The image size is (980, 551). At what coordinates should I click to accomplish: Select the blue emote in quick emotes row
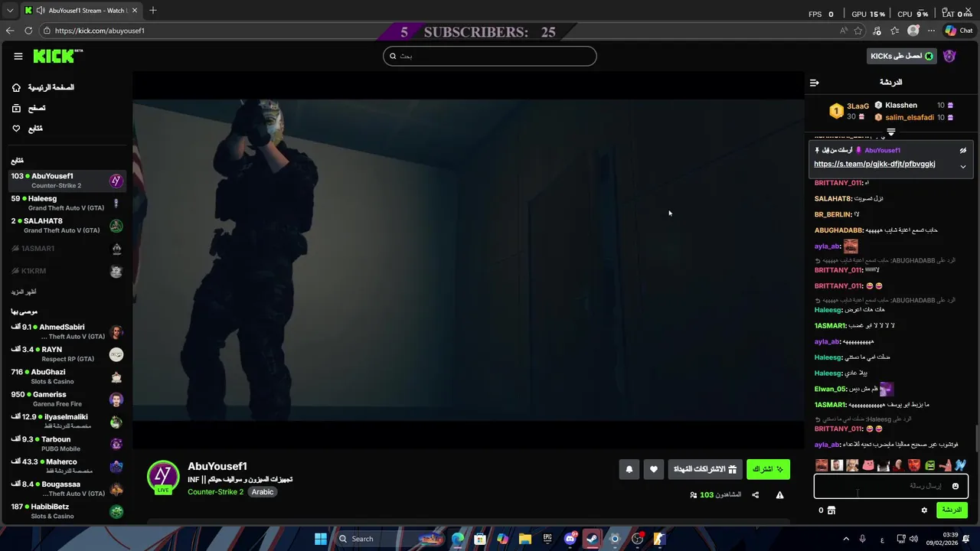[960, 465]
